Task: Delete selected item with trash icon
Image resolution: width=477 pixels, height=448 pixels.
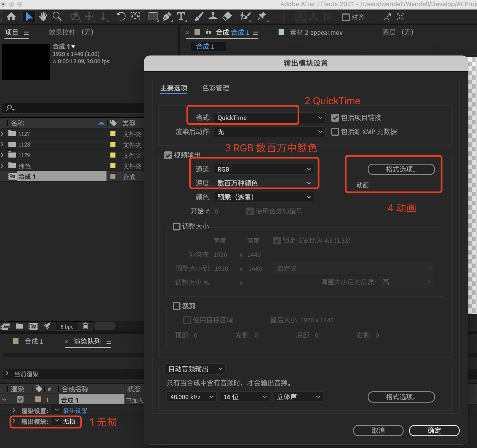Action: click(85, 326)
